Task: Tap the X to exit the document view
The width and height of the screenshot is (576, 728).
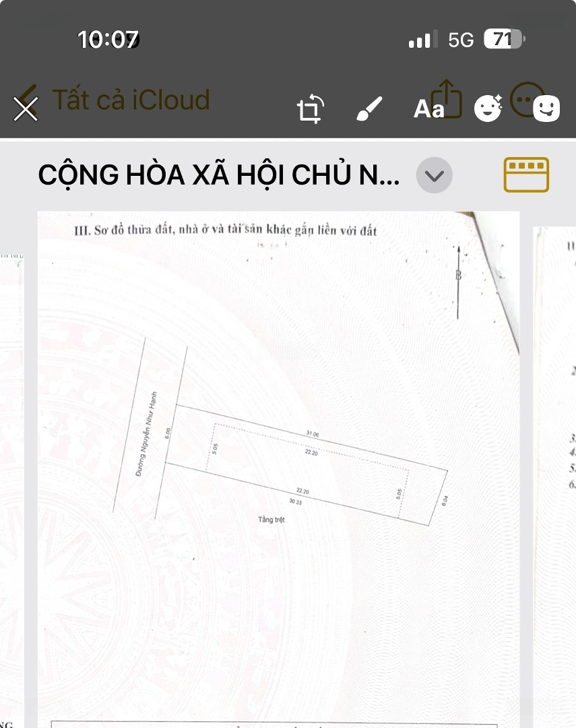Action: pyautogui.click(x=25, y=108)
